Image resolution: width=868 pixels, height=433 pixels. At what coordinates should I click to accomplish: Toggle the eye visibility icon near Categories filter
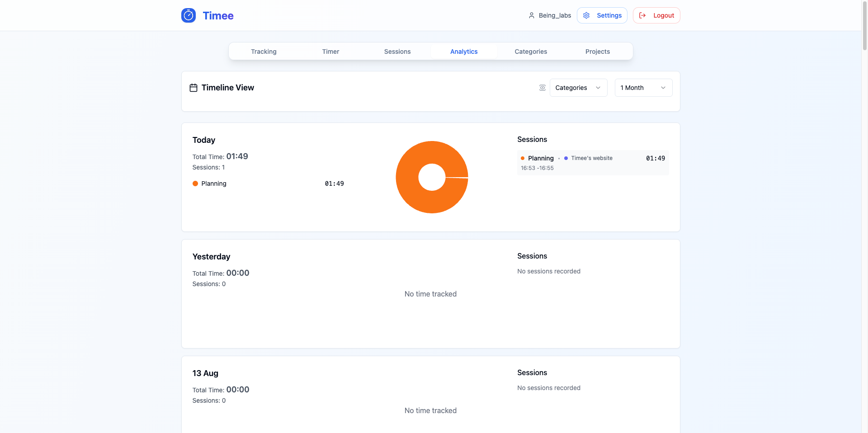(x=542, y=88)
